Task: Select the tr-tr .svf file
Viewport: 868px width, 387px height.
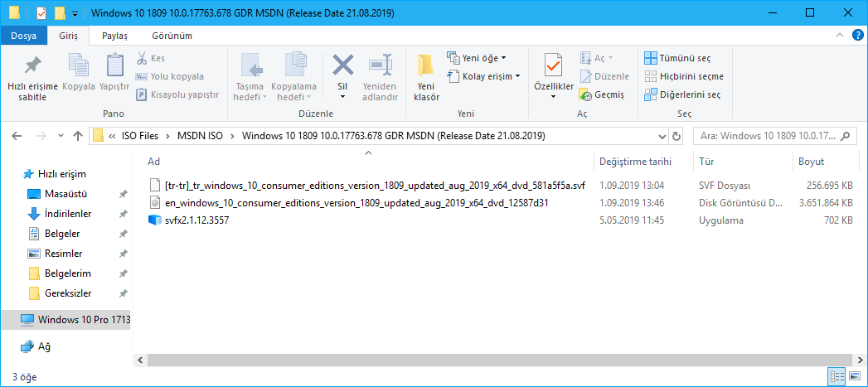Action: pyautogui.click(x=367, y=185)
